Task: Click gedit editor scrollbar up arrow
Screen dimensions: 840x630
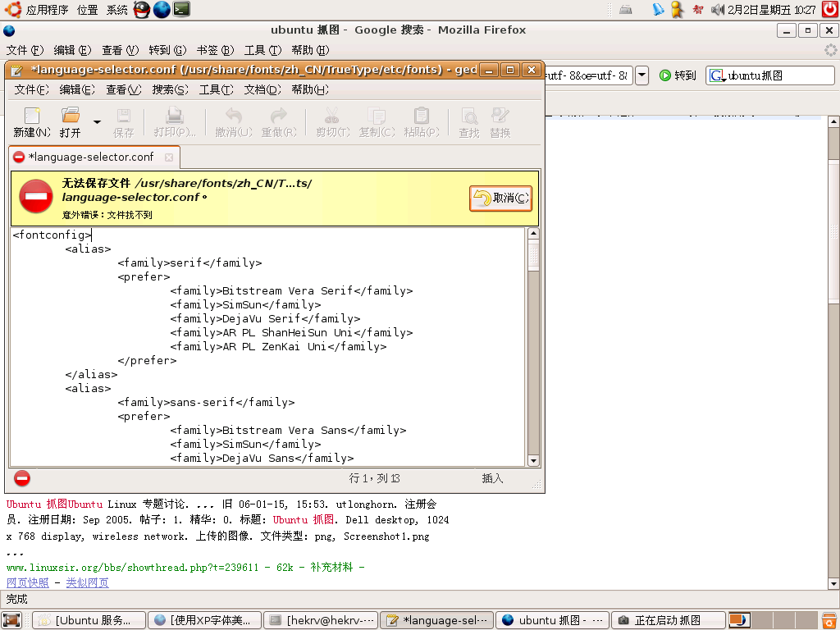Action: 533,233
